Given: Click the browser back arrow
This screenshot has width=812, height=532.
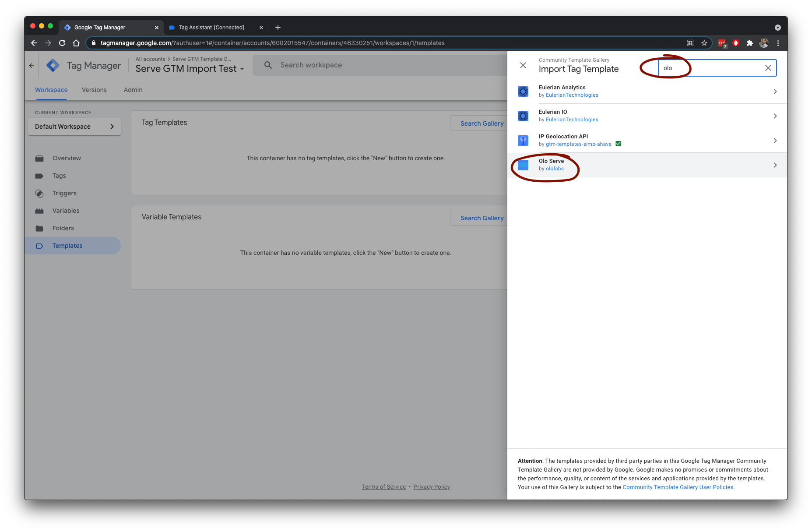Looking at the screenshot, I should coord(34,43).
